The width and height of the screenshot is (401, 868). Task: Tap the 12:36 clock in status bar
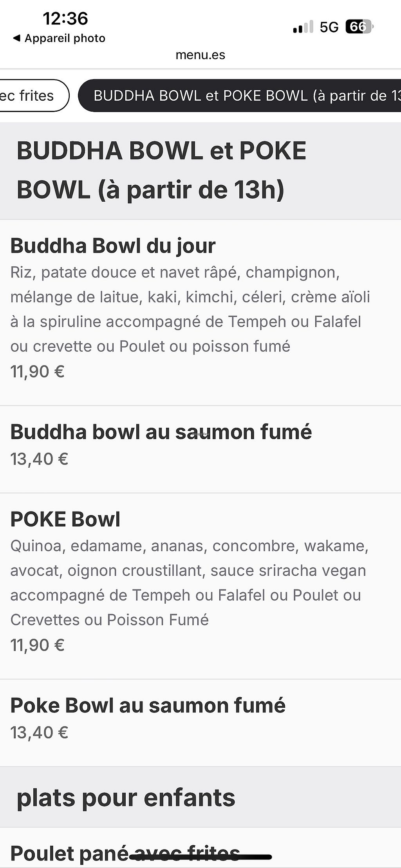pos(65,18)
